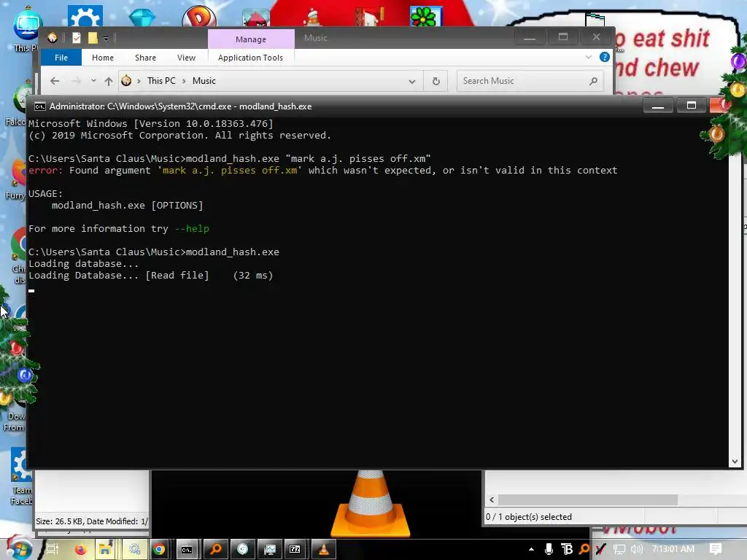Open the clock showing 7:13:01 AM

point(673,549)
